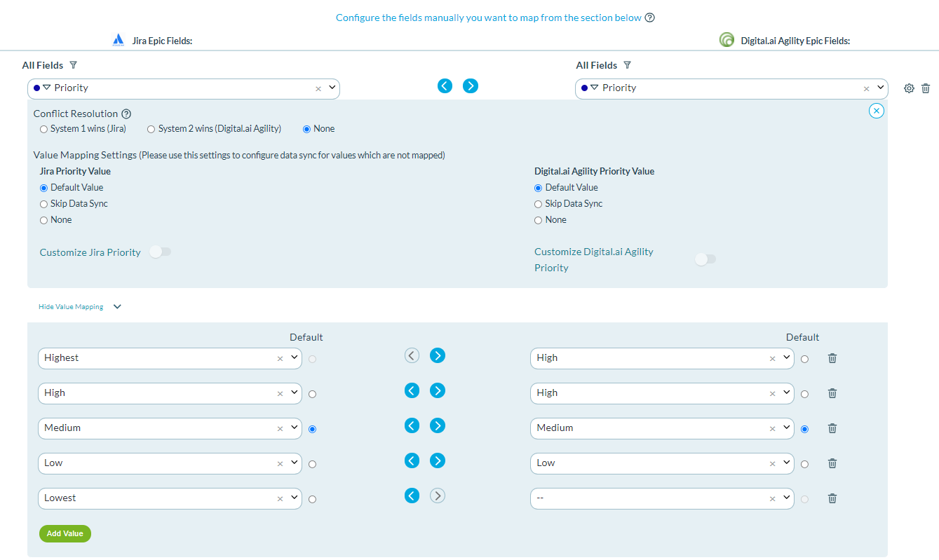
Task: Set Jira Low as the default value
Action: (x=312, y=464)
